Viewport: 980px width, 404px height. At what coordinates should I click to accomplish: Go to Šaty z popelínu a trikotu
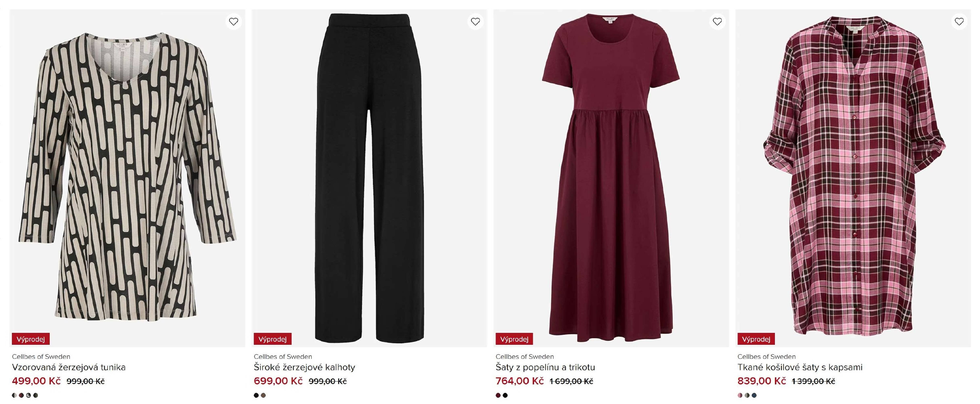(545, 367)
